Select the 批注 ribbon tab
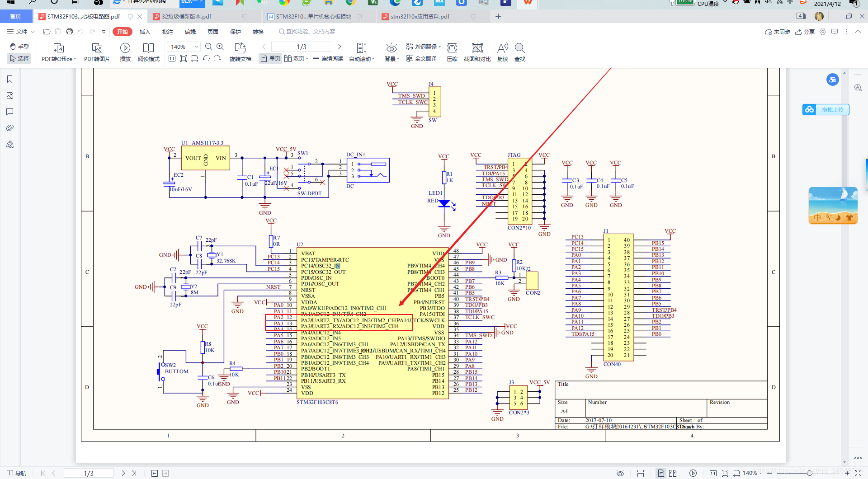Image resolution: width=868 pixels, height=479 pixels. coord(168,32)
